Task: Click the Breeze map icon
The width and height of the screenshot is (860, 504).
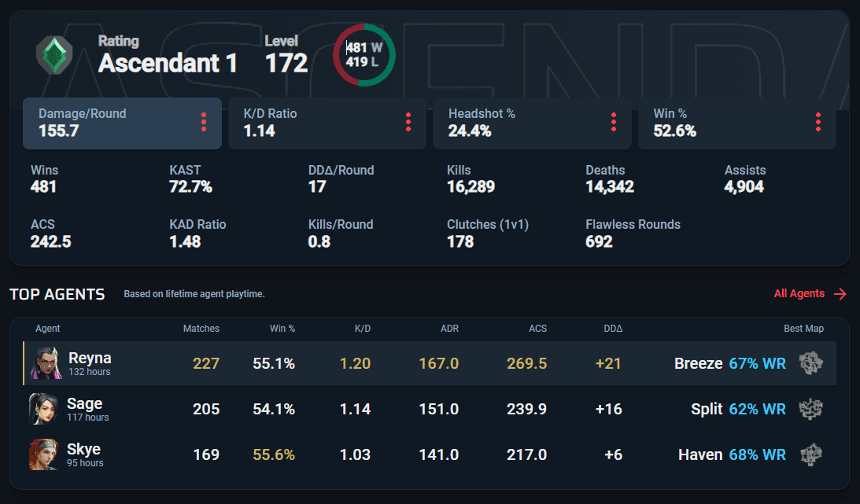Action: [x=810, y=363]
